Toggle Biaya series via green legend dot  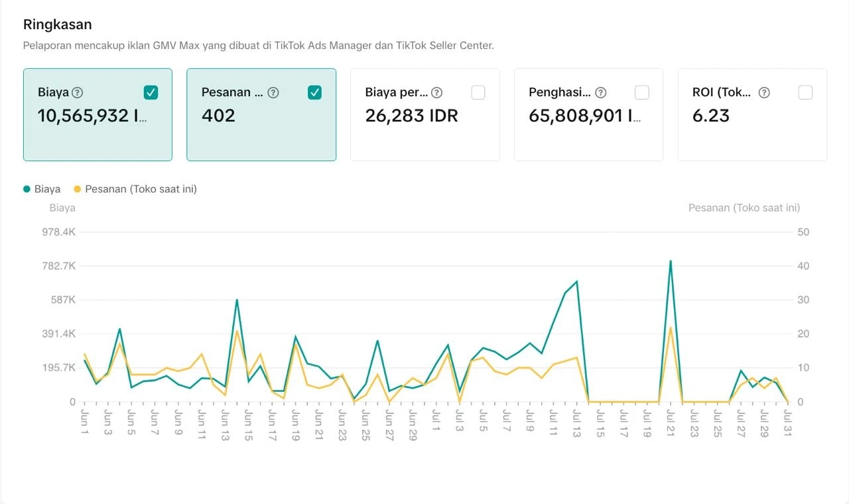point(27,189)
